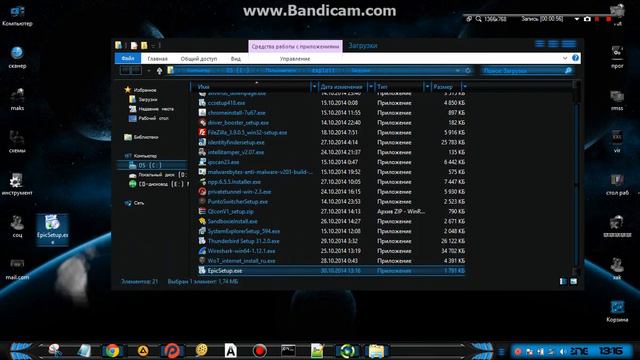
Task: Click the search magnifier icon
Action: [x=568, y=71]
